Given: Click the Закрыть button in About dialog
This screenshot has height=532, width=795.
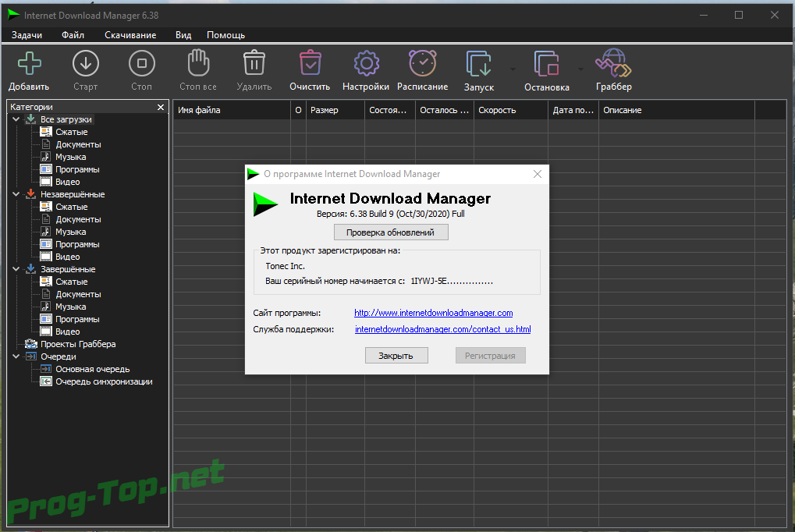Looking at the screenshot, I should pyautogui.click(x=396, y=356).
